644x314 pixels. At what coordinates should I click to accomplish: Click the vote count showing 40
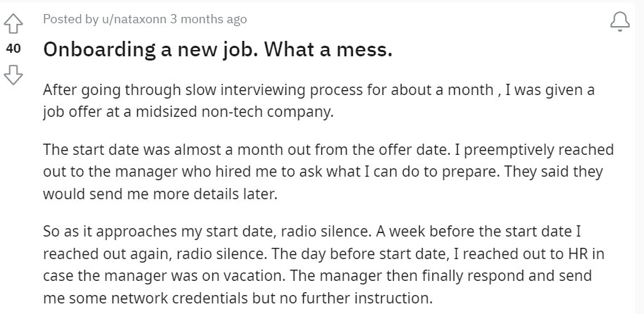click(14, 49)
